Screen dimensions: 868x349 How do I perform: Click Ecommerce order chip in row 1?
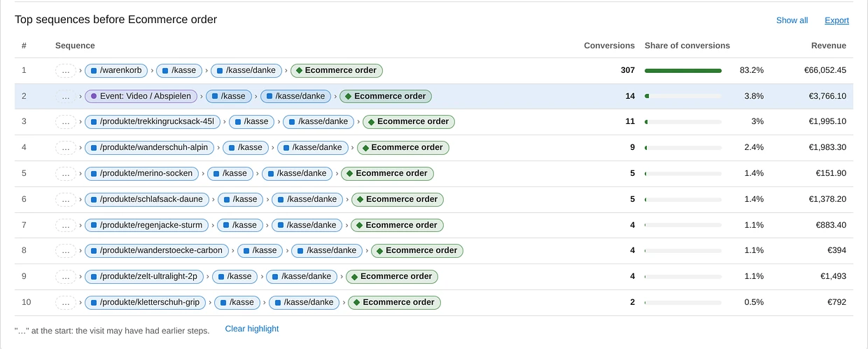click(337, 70)
